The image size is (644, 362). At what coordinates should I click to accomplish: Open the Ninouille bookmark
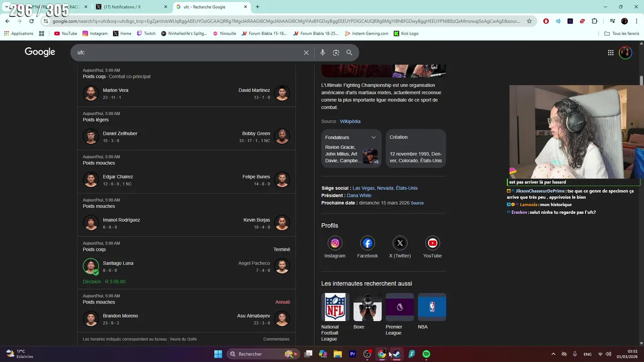[x=224, y=33]
